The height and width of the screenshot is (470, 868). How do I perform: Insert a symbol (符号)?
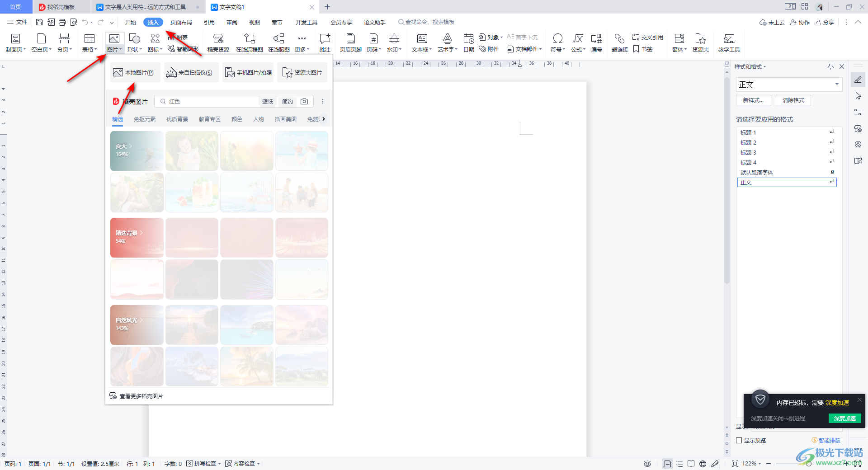558,43
